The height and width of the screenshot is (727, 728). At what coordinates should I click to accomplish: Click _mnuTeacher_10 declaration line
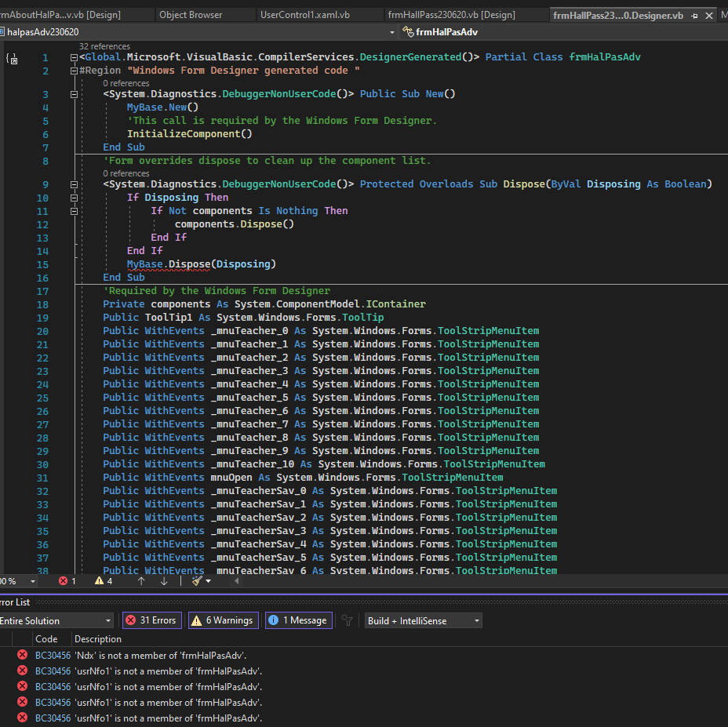click(324, 463)
